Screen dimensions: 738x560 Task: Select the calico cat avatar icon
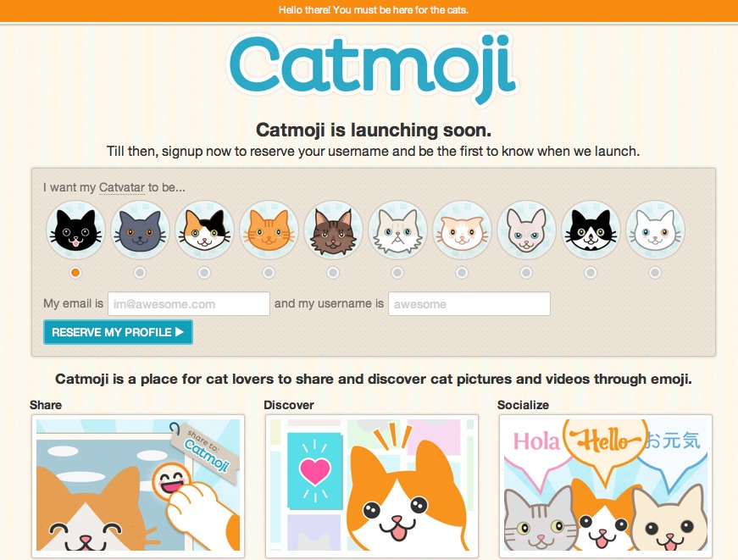[x=204, y=230]
